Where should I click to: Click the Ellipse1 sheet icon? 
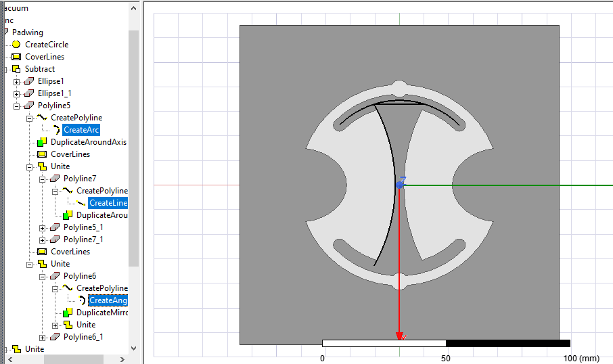(29, 81)
